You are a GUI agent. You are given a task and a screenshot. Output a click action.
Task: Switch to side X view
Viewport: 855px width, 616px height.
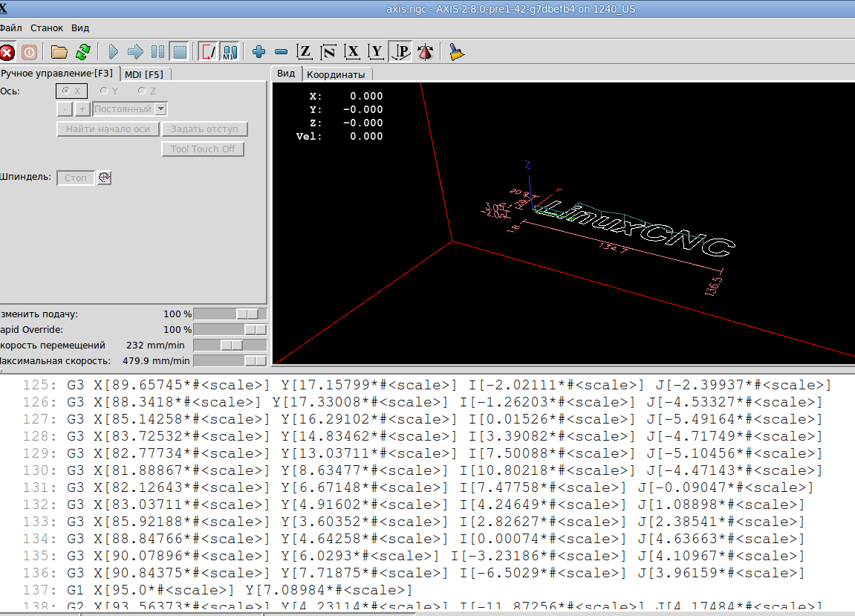click(352, 52)
